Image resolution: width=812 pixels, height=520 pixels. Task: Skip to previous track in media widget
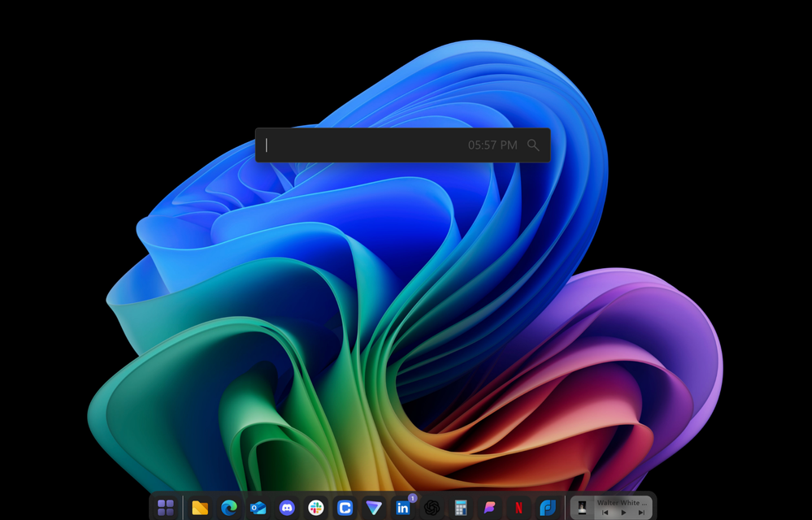click(605, 513)
